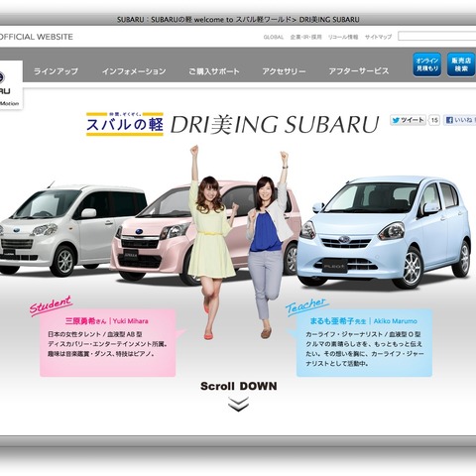Click the DRI美ING SUBARU title
Image resolution: width=476 pixels, height=476 pixels.
point(275,125)
